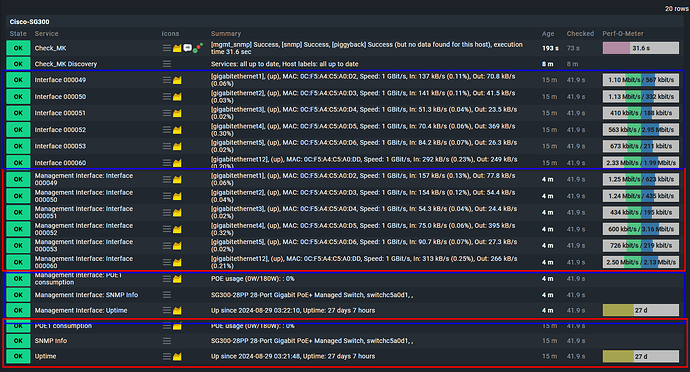Open the graph icon for Interface 000060
This screenshot has width=690, height=372.
[x=177, y=163]
